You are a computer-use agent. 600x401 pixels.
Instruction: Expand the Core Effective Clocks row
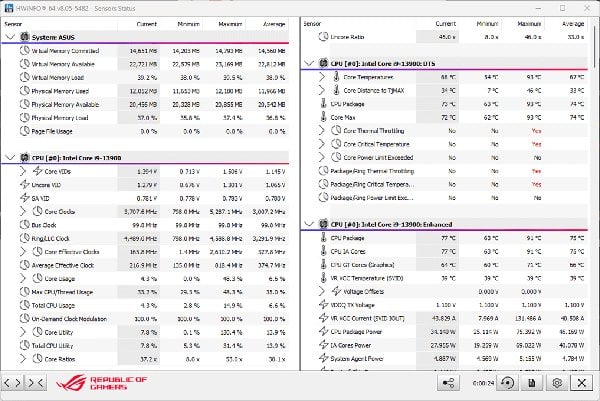(23, 251)
